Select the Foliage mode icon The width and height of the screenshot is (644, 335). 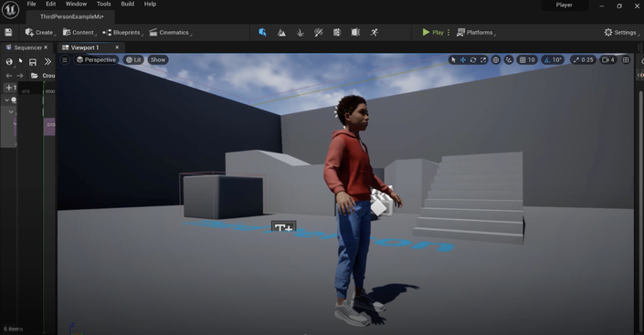301,33
